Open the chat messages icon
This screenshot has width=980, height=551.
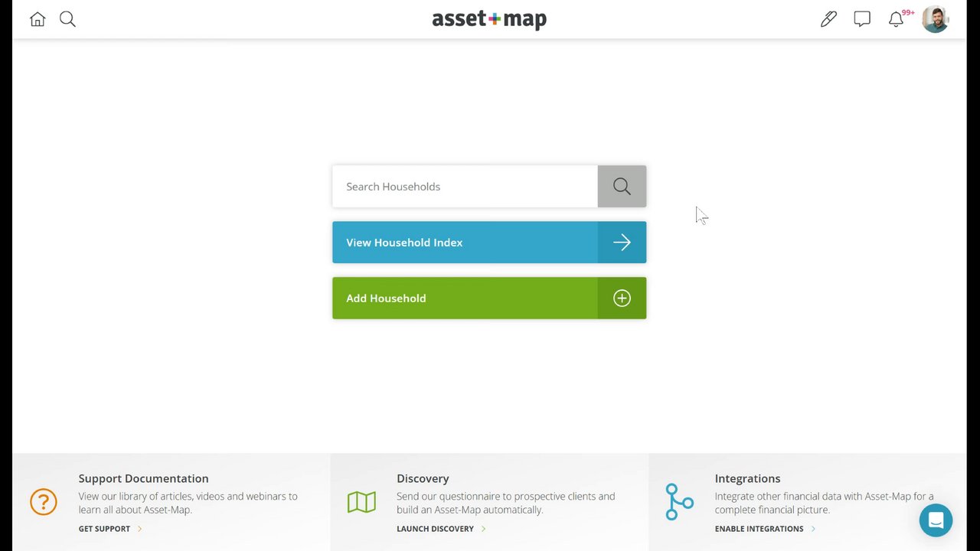tap(862, 19)
